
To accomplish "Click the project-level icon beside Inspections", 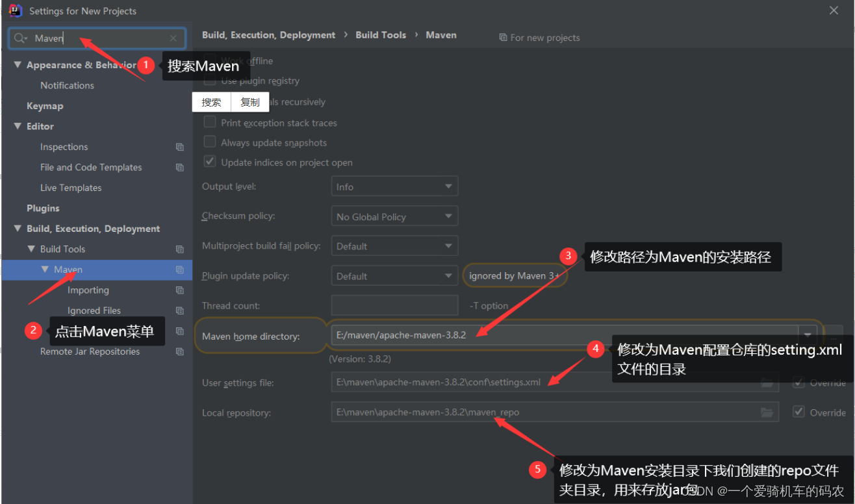I will coord(180,147).
